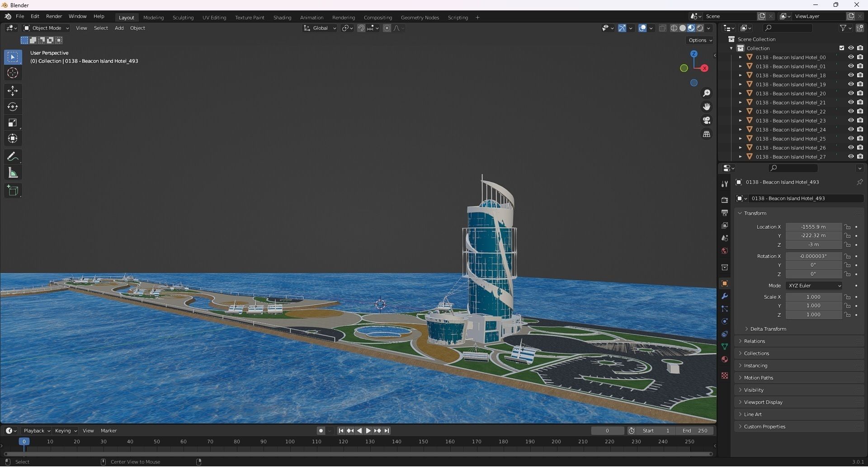Viewport: 868px width, 470px height.
Task: Expand the Relations panel
Action: [x=754, y=341]
